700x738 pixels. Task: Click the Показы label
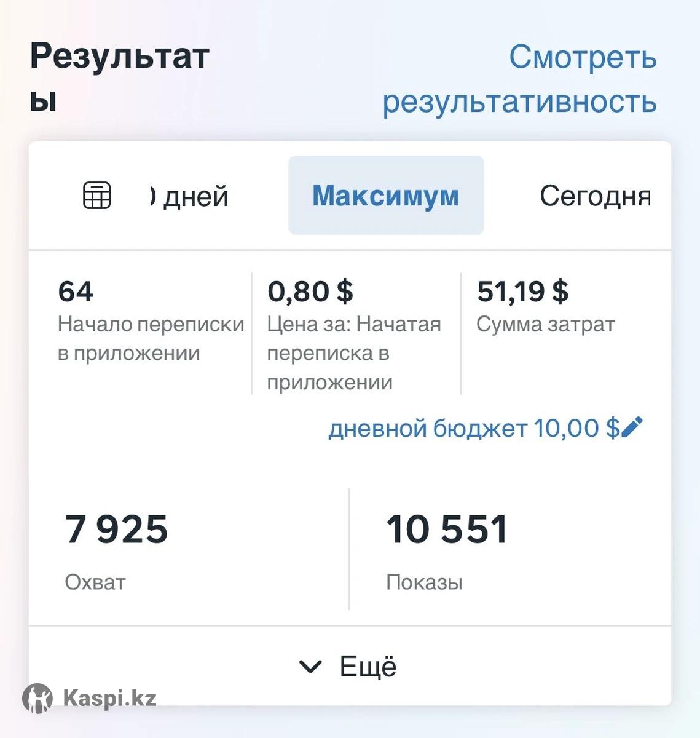424,582
